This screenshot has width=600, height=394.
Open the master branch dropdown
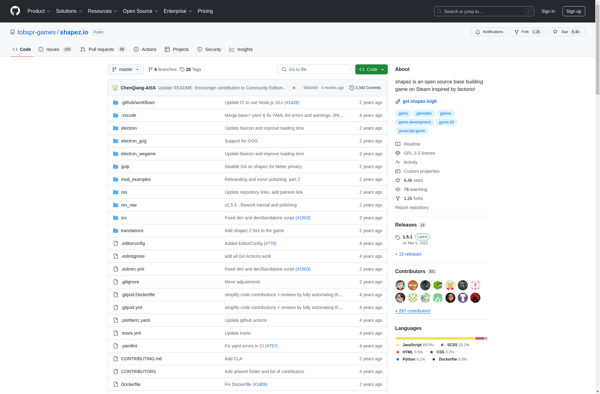(x=126, y=69)
